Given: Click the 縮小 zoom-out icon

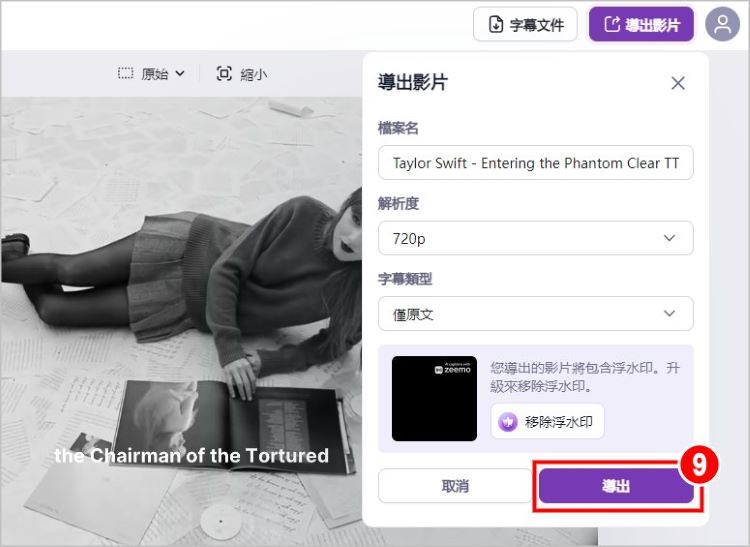Looking at the screenshot, I should tap(224, 74).
